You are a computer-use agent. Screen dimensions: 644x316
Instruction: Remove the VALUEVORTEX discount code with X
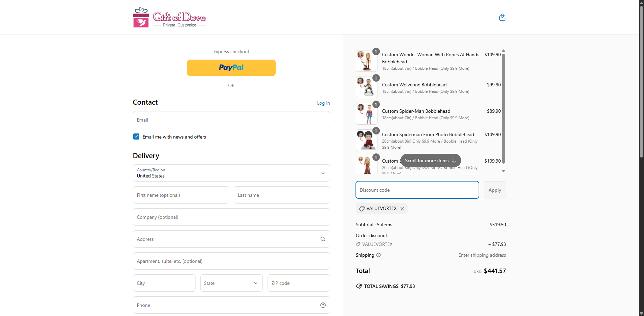pyautogui.click(x=402, y=209)
